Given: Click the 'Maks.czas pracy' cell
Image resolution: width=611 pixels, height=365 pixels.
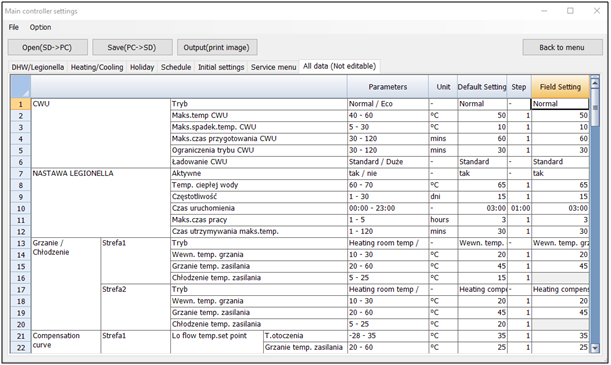Looking at the screenshot, I should [259, 220].
